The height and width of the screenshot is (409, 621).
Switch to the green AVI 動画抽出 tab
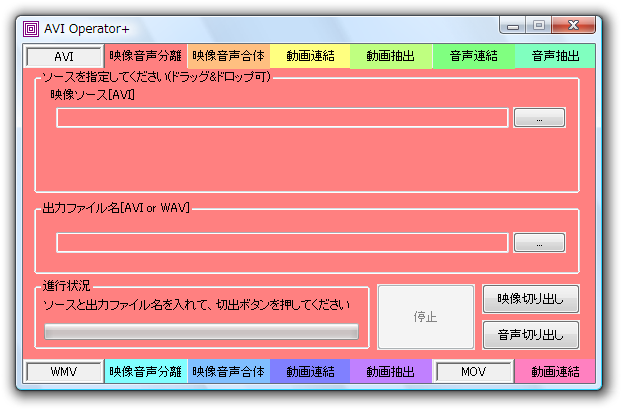click(391, 56)
